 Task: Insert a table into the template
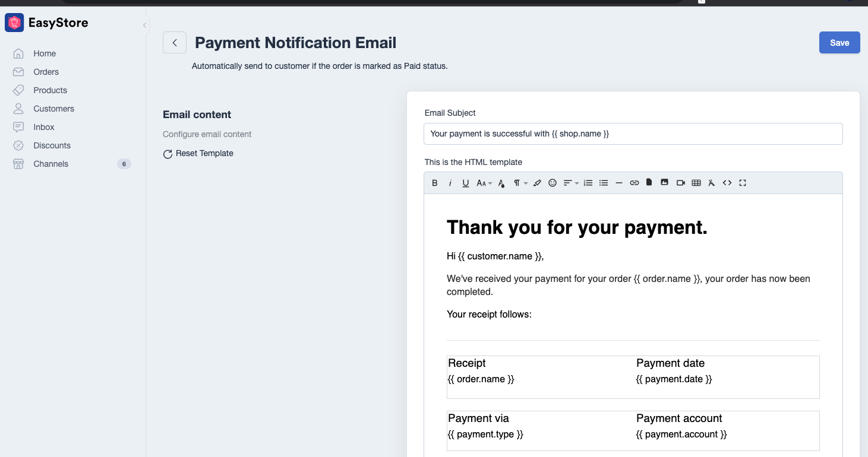[696, 183]
